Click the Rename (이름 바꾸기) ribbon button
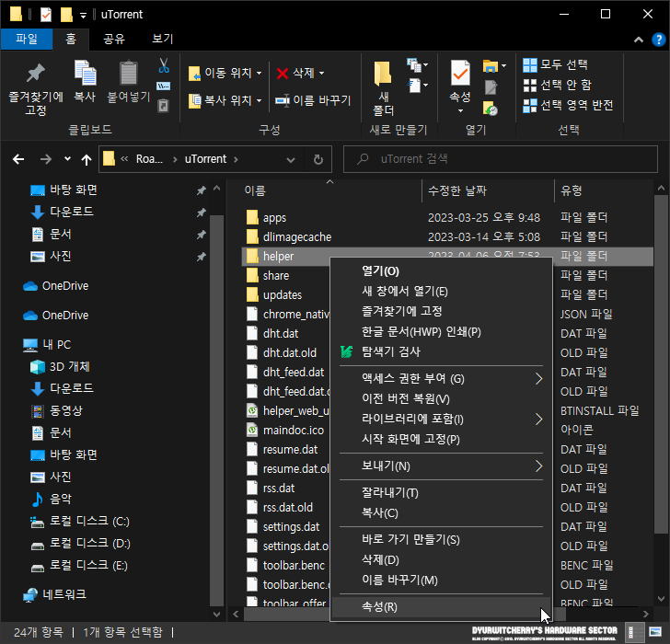 point(313,100)
